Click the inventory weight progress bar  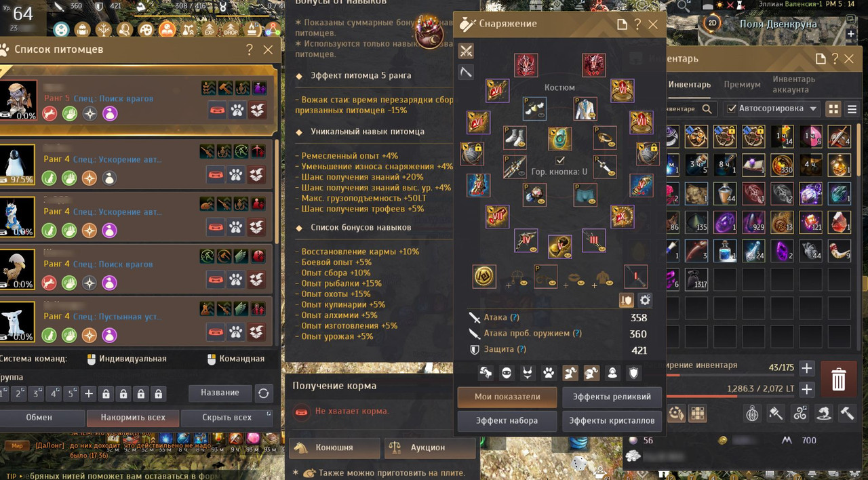coord(729,397)
